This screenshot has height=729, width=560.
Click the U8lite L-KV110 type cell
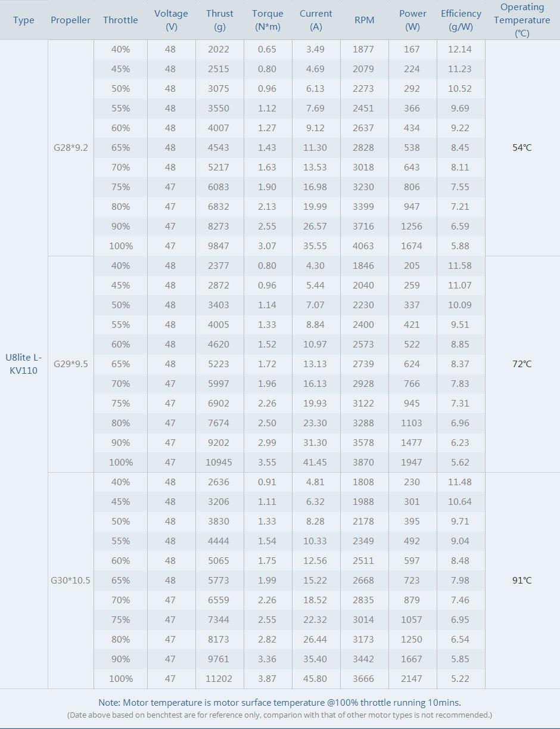point(24,364)
